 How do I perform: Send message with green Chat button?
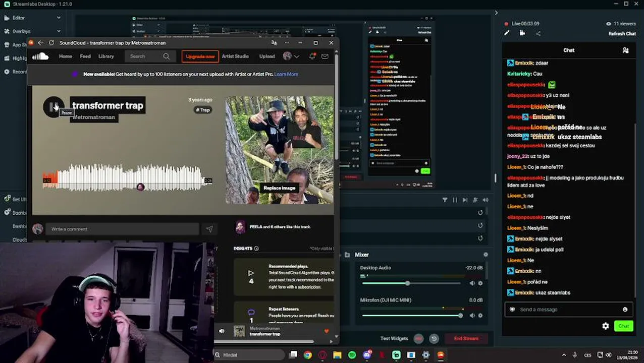pos(624,326)
